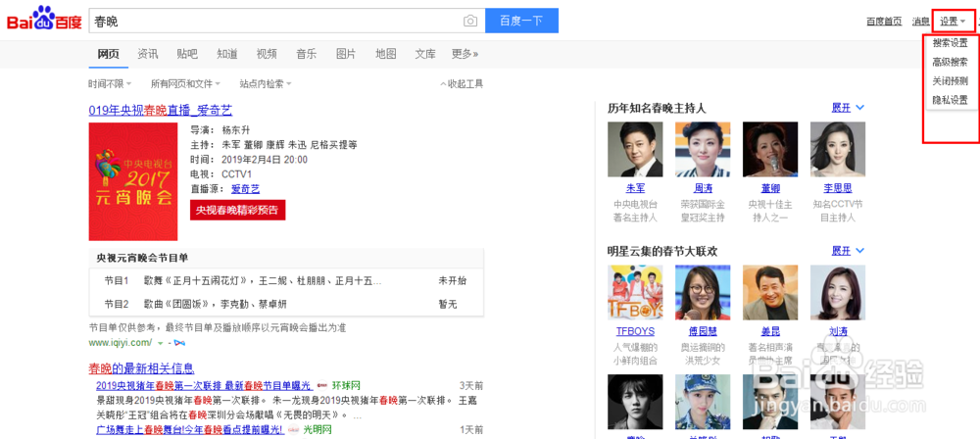Click 傅园慧 portrait photo

pyautogui.click(x=703, y=293)
